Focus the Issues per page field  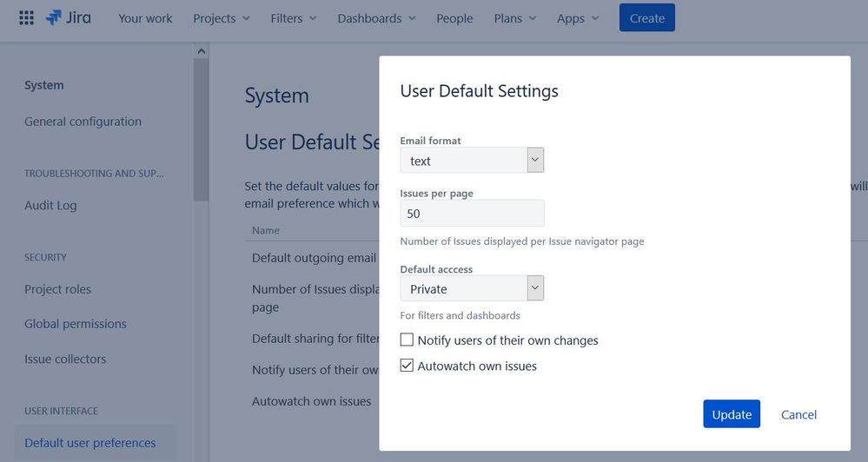coord(472,213)
